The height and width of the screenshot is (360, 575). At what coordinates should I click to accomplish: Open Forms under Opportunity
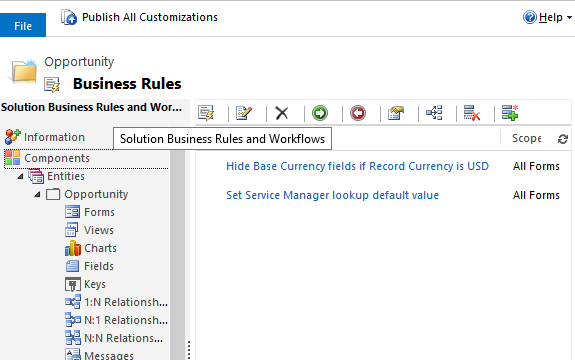[99, 212]
